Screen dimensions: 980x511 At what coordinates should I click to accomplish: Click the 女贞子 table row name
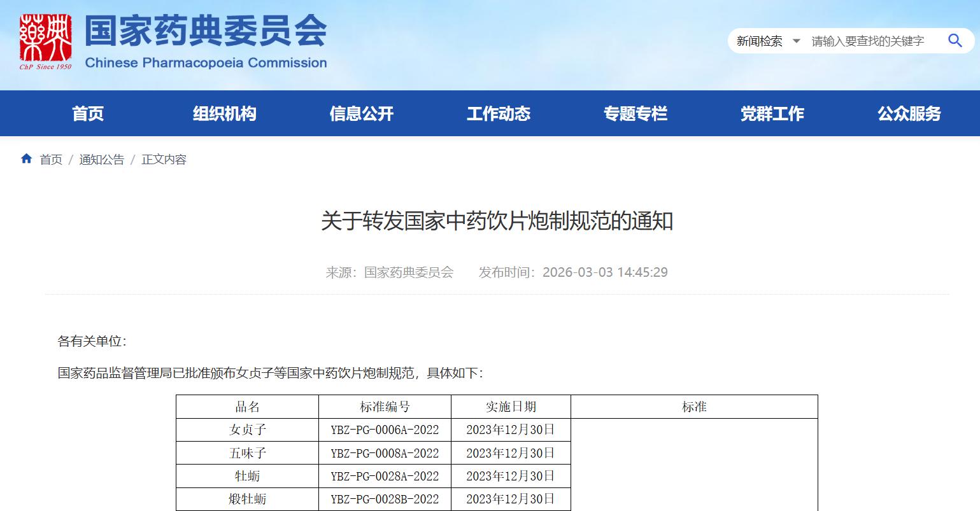pyautogui.click(x=247, y=430)
